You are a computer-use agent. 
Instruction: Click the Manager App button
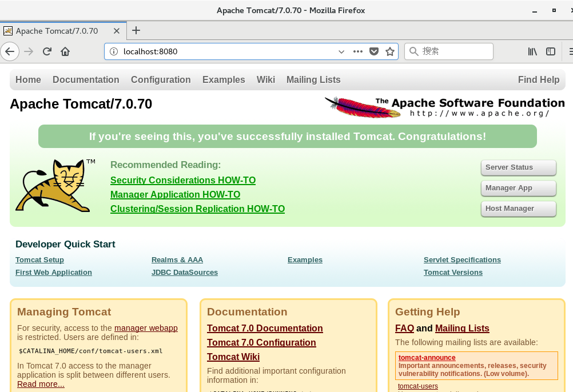point(519,188)
